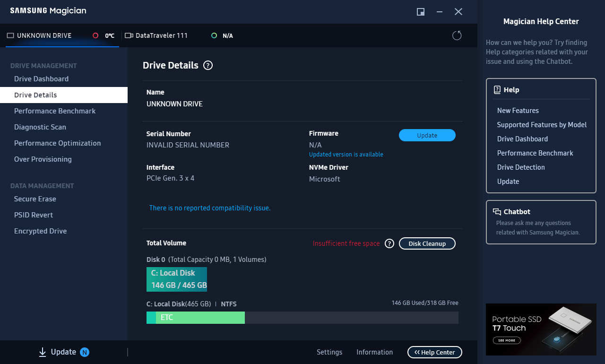Select the C: Local Disk volume block
This screenshot has height=364, width=605.
tap(177, 279)
